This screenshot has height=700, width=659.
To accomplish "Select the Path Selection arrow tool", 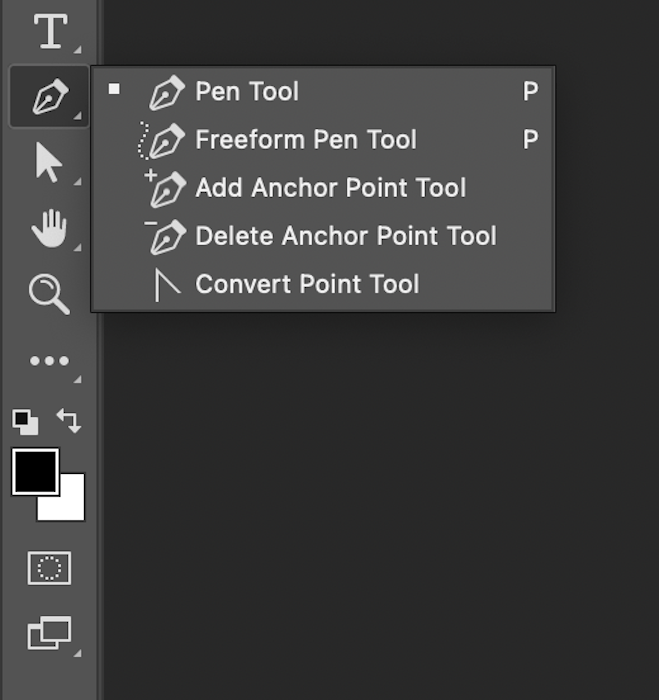I will tap(48, 163).
